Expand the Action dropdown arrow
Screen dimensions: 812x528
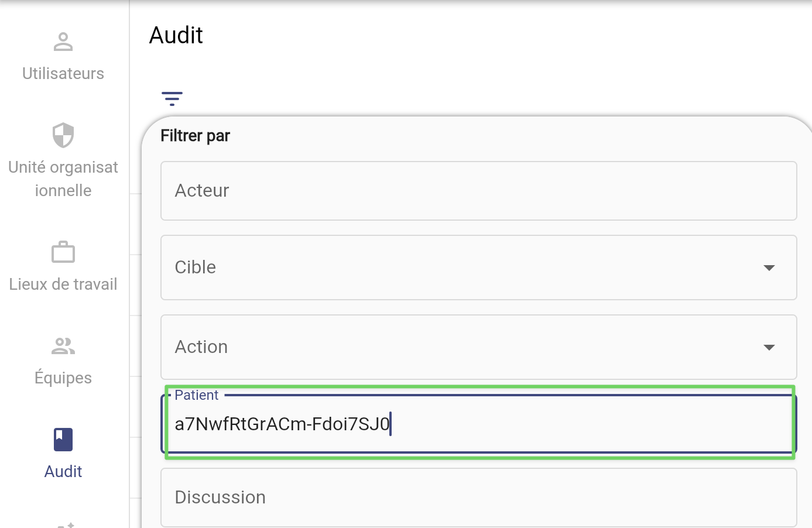tap(769, 347)
